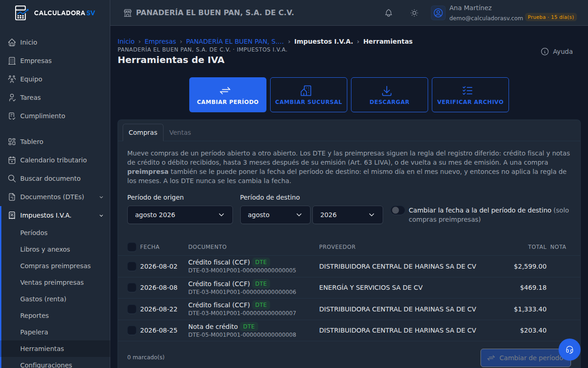
Task: Enable the change-date-to-destination-period switch
Action: [x=398, y=210]
